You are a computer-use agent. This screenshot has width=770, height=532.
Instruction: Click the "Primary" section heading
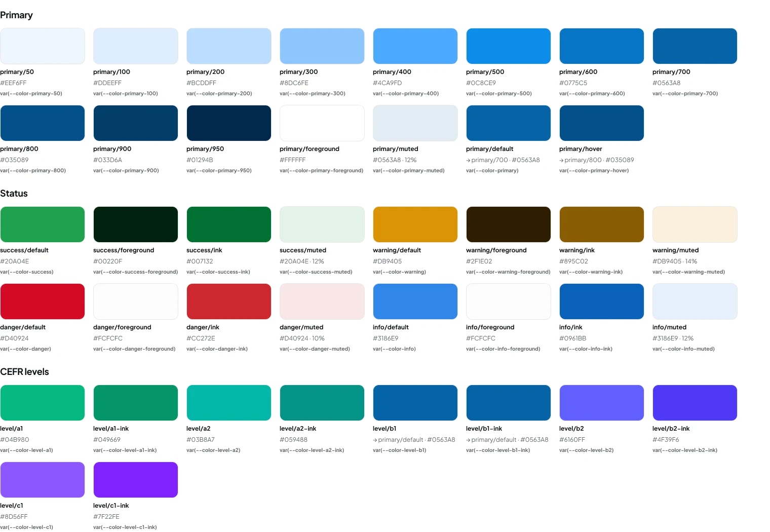point(16,15)
